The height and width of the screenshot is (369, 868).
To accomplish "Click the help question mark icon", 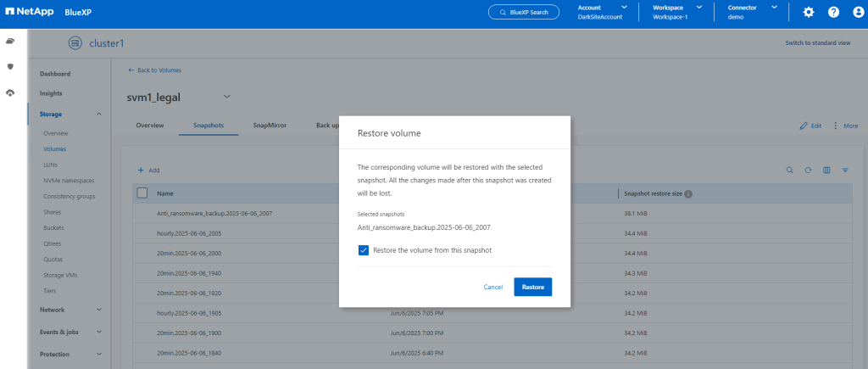I will 833,13.
